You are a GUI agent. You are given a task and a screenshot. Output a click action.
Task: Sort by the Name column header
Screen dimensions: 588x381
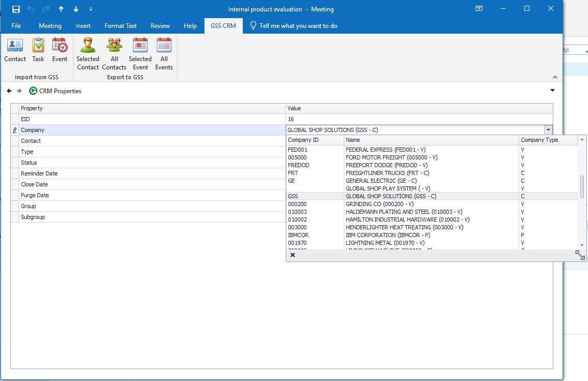pyautogui.click(x=431, y=140)
